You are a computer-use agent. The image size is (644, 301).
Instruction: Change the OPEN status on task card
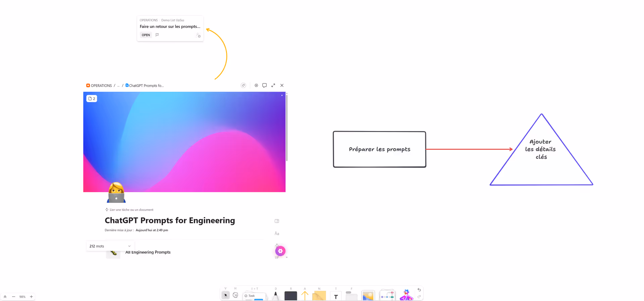pos(146,35)
